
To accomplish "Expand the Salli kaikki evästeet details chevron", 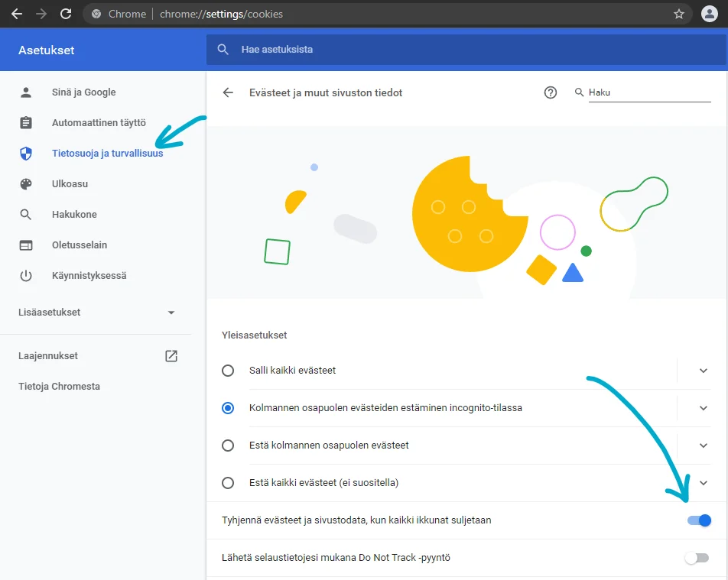I will coord(704,370).
